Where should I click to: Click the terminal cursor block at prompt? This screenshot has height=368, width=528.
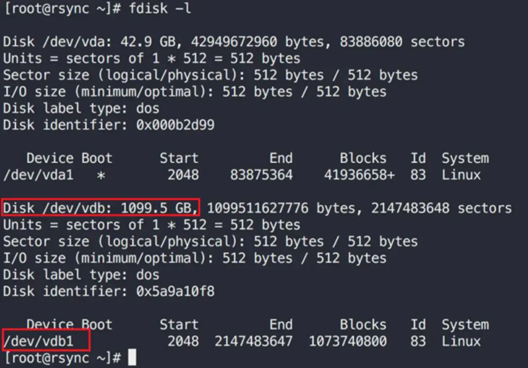(132, 357)
